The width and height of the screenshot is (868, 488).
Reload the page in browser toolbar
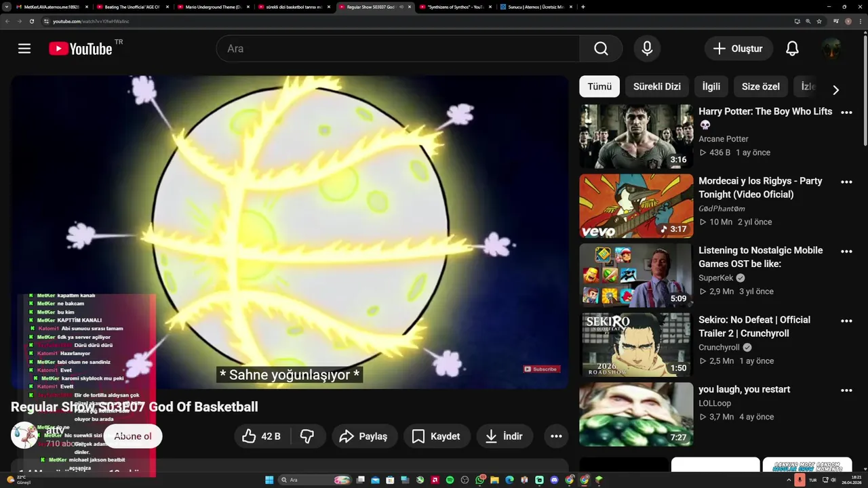pos(31,21)
